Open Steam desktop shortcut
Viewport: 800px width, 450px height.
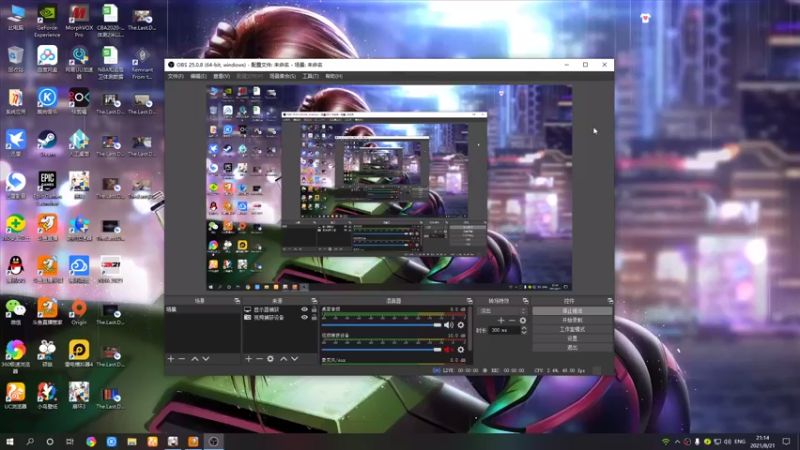pos(47,144)
